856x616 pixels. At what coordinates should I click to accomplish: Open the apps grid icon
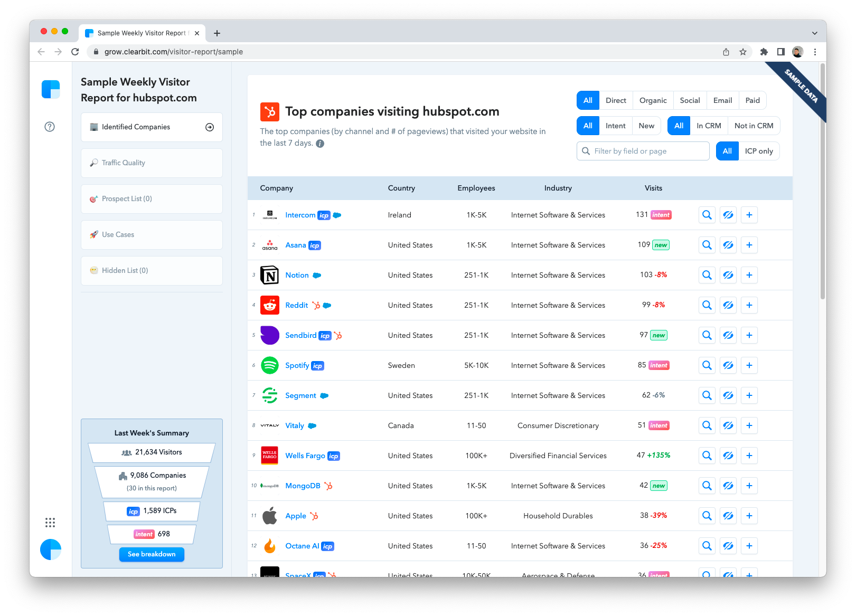(50, 523)
